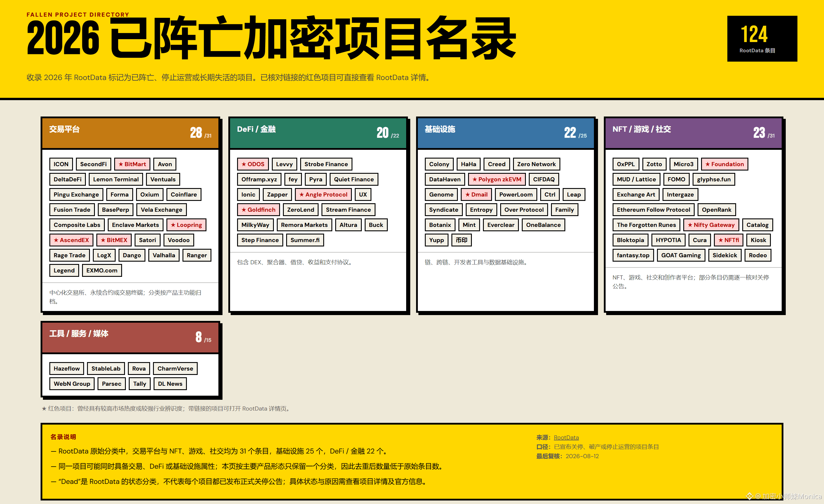Click the Over Protocol tag
This screenshot has height=504, width=824.
524,210
